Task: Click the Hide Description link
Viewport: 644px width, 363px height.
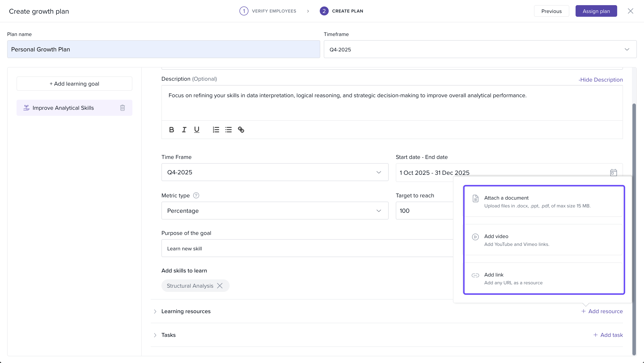Action: tap(600, 80)
